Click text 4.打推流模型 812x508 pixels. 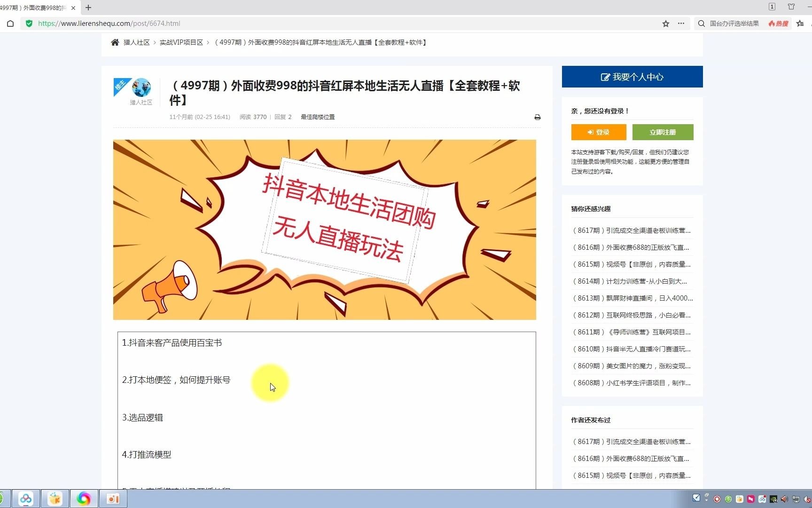147,455
